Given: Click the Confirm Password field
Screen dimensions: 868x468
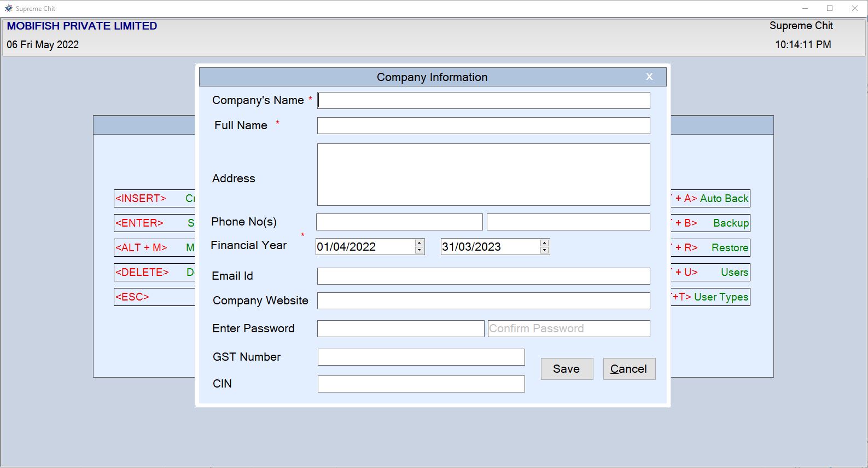Looking at the screenshot, I should pyautogui.click(x=568, y=328).
